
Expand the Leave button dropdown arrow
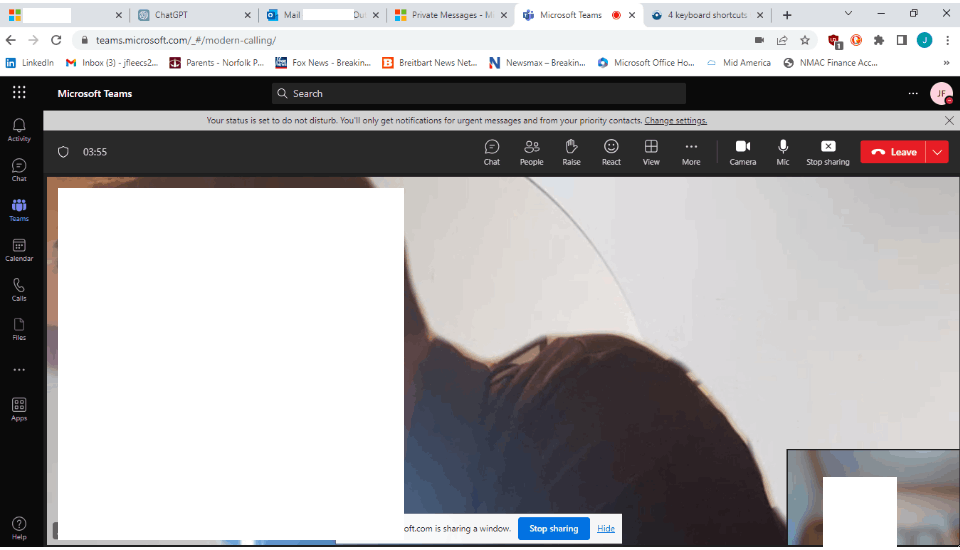pyautogui.click(x=937, y=152)
